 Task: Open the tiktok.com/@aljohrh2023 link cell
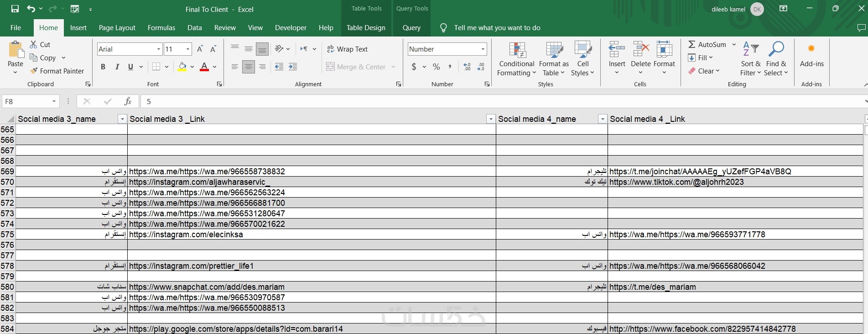(735, 182)
